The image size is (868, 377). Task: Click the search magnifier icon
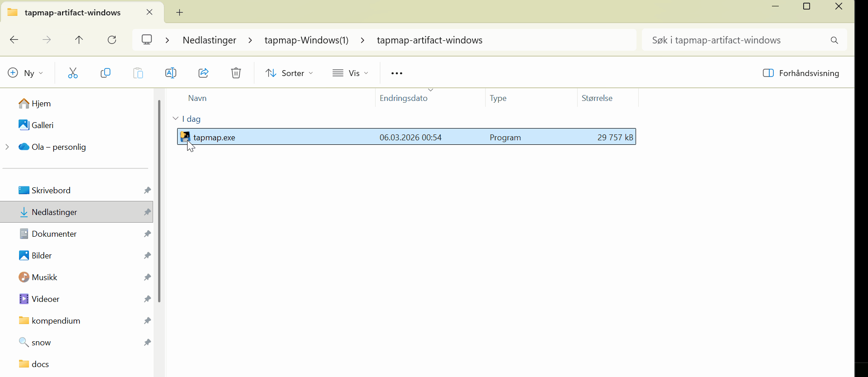pyautogui.click(x=834, y=40)
